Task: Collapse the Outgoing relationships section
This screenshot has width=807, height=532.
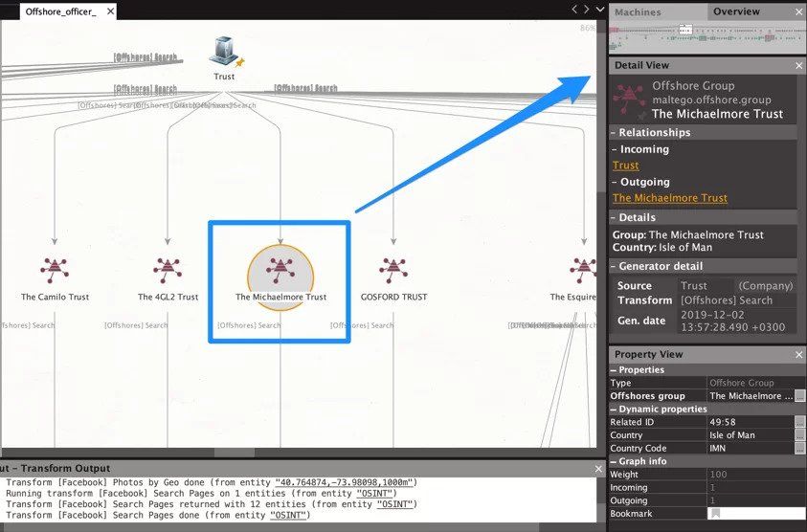Action: (614, 182)
